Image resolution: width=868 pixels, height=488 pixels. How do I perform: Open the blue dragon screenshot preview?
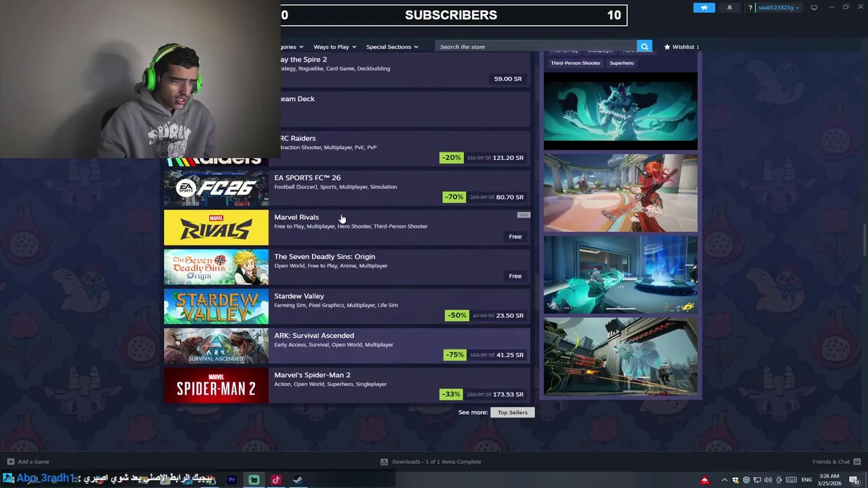click(620, 110)
